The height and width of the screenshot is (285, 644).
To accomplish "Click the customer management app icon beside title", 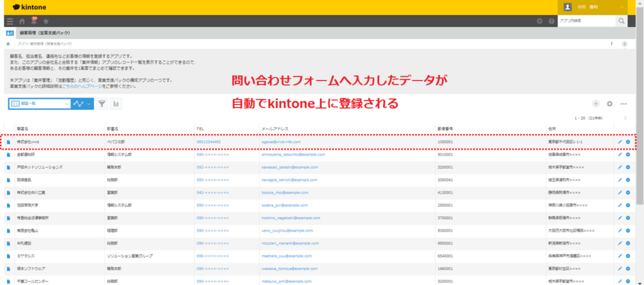I will pos(10,33).
